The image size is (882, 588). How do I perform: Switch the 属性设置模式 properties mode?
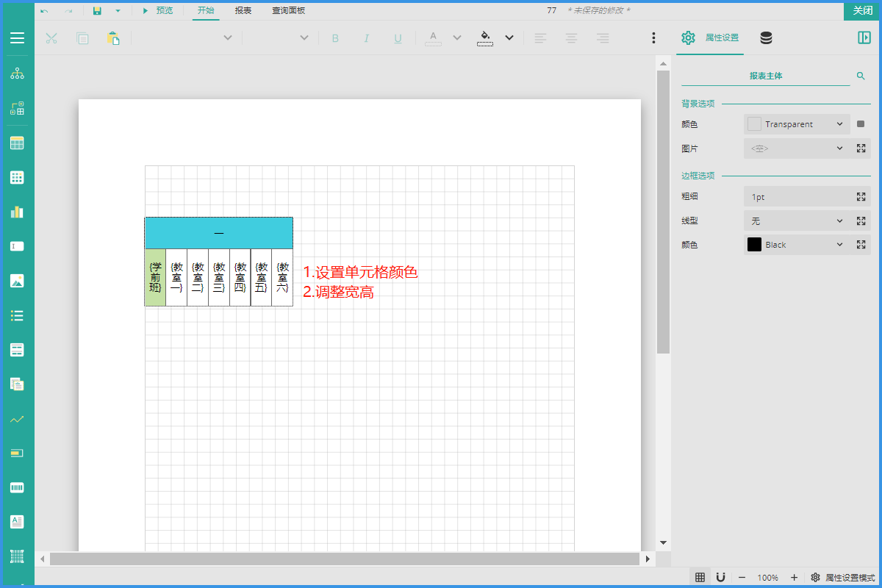pos(843,578)
